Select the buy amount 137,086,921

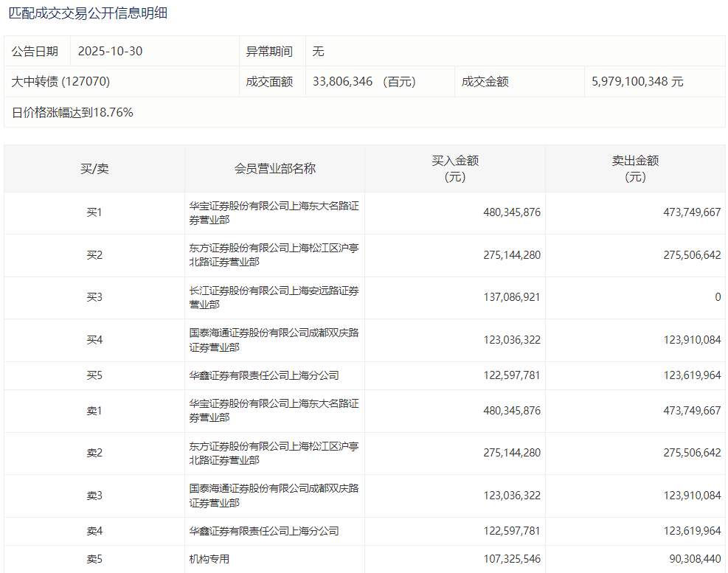[x=511, y=298]
